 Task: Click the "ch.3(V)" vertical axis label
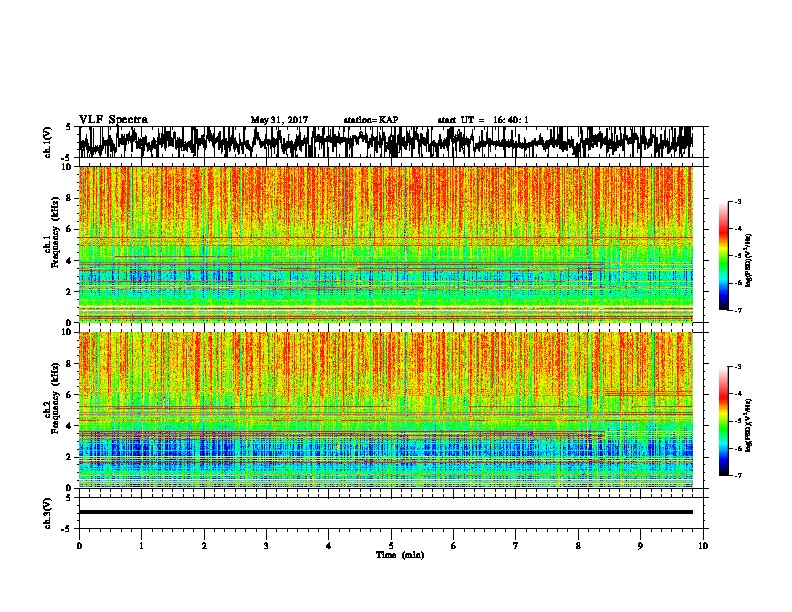point(48,513)
